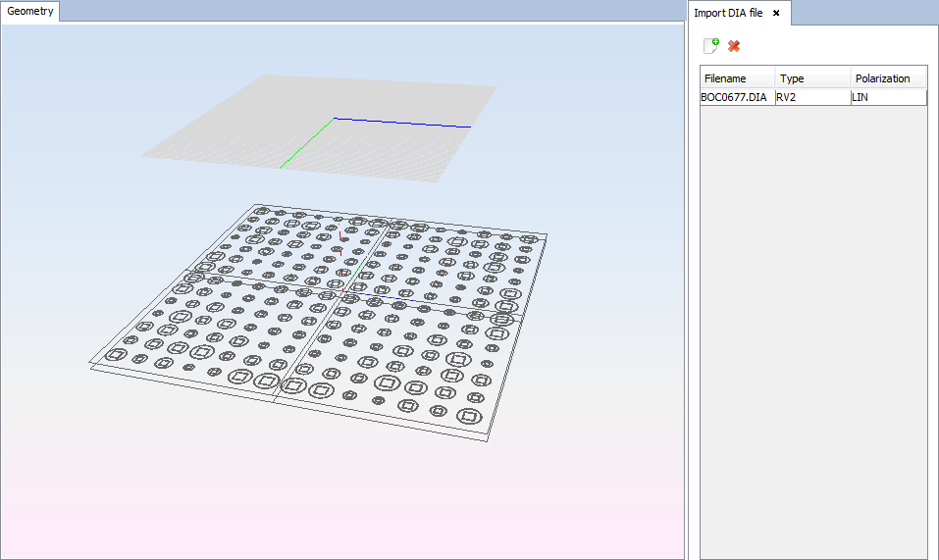Click the red delete file icon
The width and height of the screenshot is (939, 560).
(x=734, y=46)
